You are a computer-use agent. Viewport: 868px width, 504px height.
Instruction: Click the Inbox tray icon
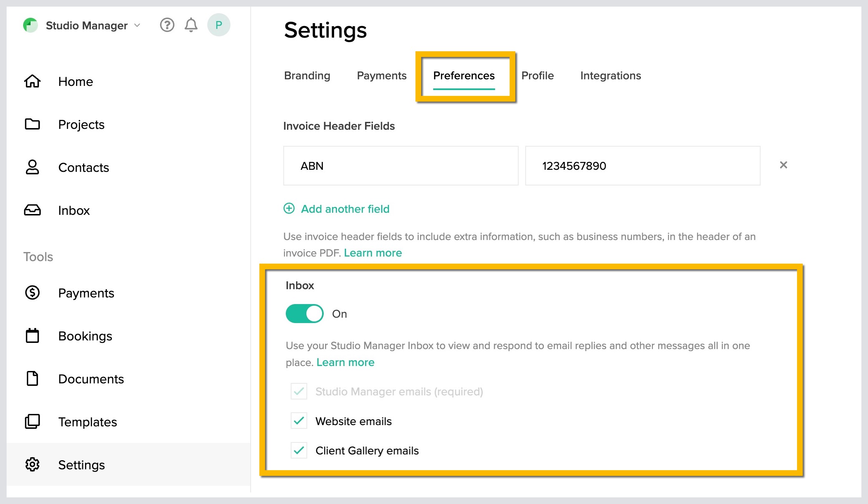click(x=32, y=210)
